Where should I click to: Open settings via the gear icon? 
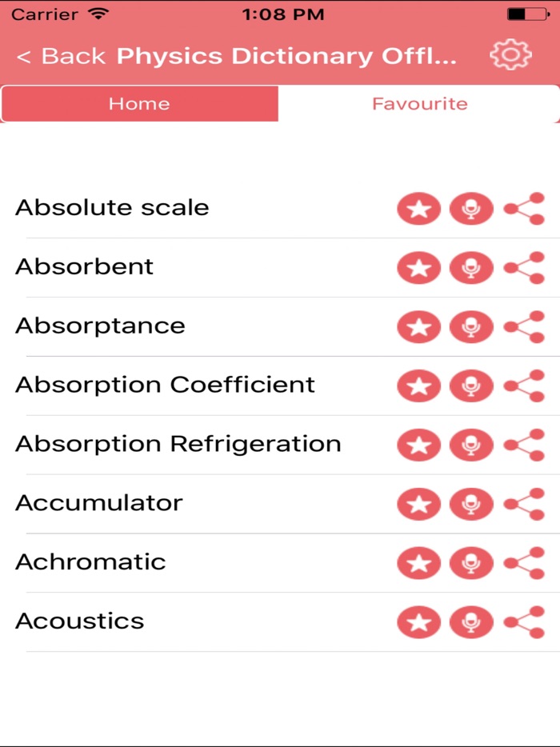[x=510, y=55]
